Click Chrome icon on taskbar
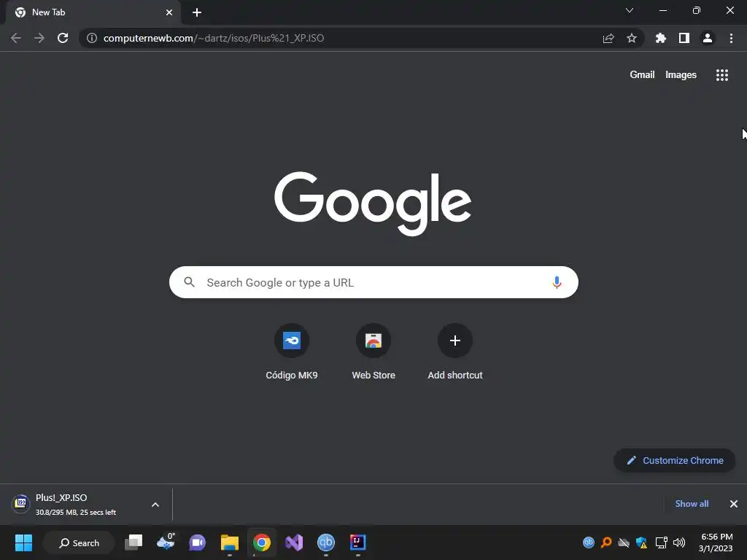Screen dimensions: 747x560 [262, 542]
